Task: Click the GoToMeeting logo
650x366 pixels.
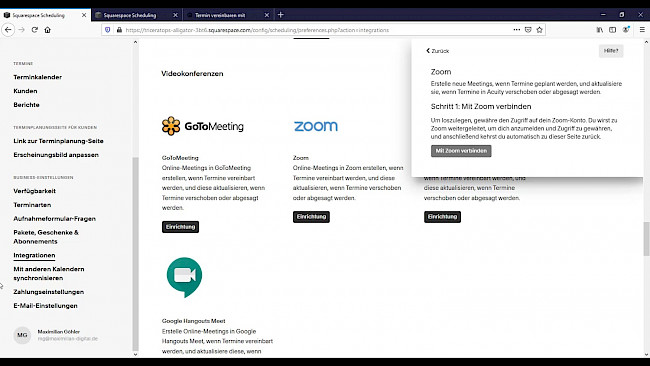Action: pyautogui.click(x=203, y=126)
